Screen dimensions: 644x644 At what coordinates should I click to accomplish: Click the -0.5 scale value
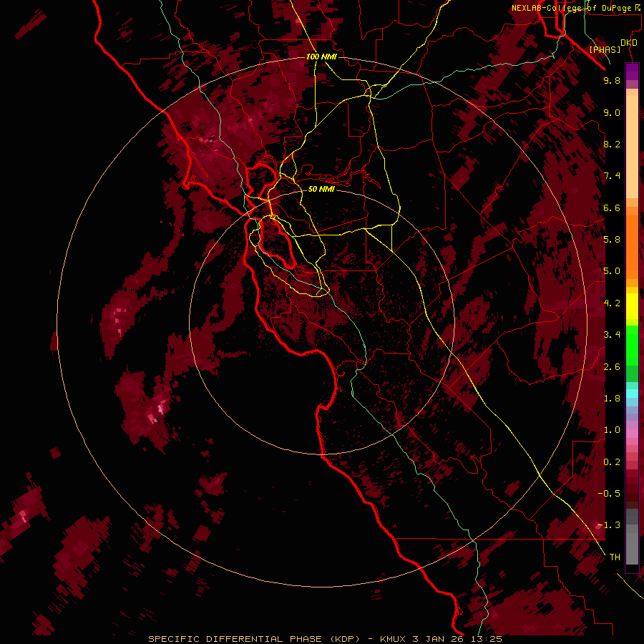[x=609, y=494]
